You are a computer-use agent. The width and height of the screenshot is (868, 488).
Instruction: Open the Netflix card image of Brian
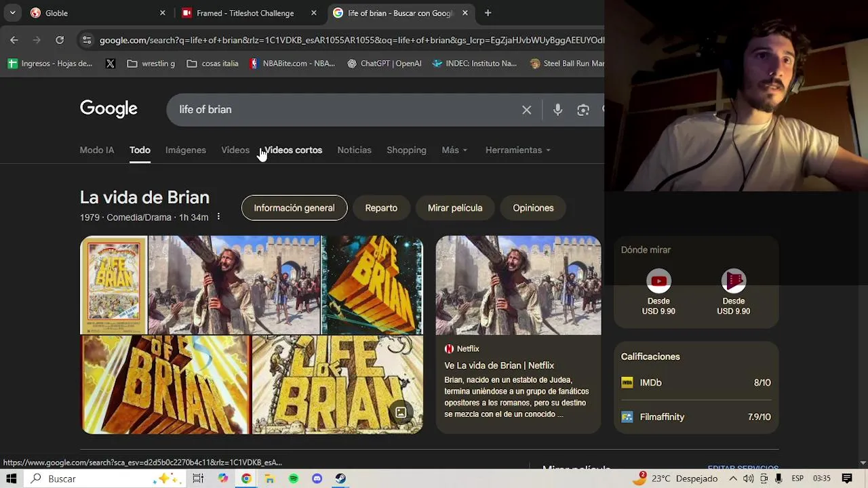(x=518, y=285)
